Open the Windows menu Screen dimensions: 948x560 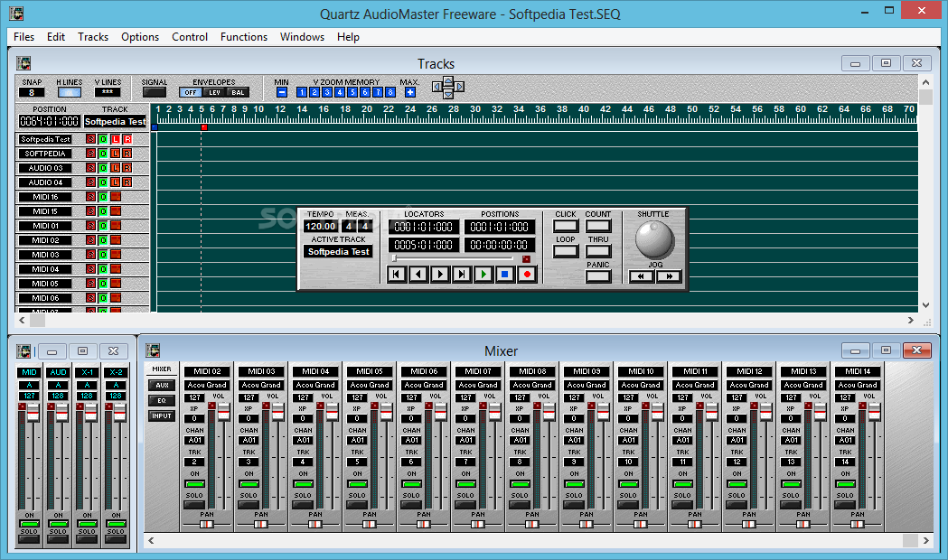[x=303, y=37]
